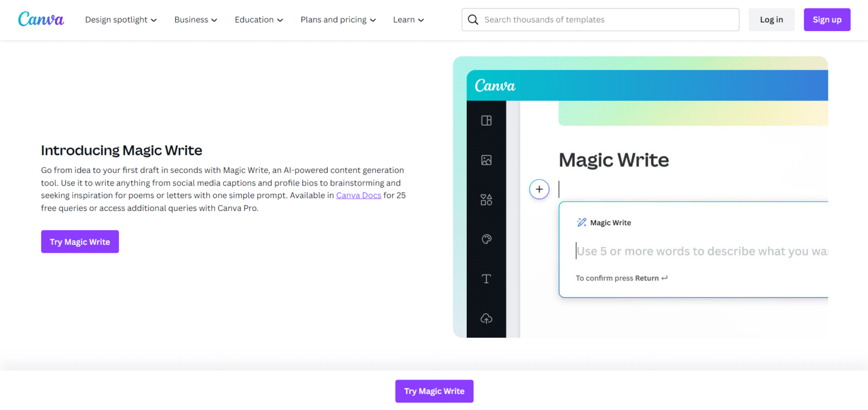Open the Business dropdown menu

(196, 19)
